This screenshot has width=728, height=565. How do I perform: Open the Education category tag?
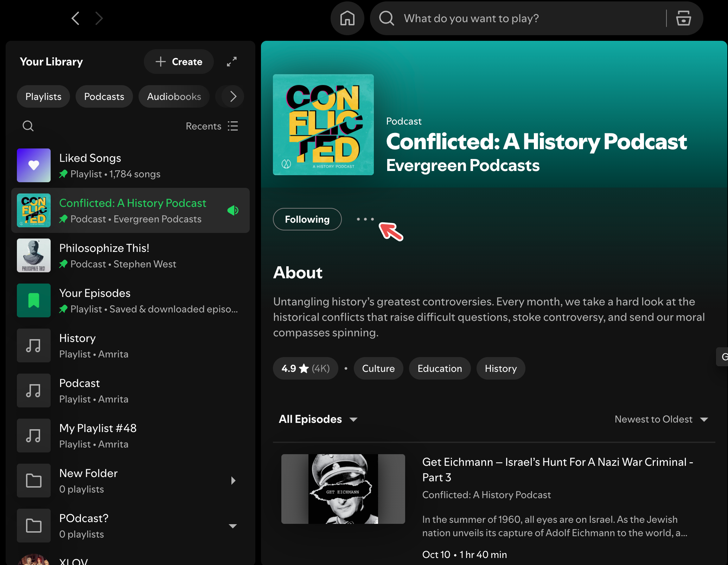440,368
